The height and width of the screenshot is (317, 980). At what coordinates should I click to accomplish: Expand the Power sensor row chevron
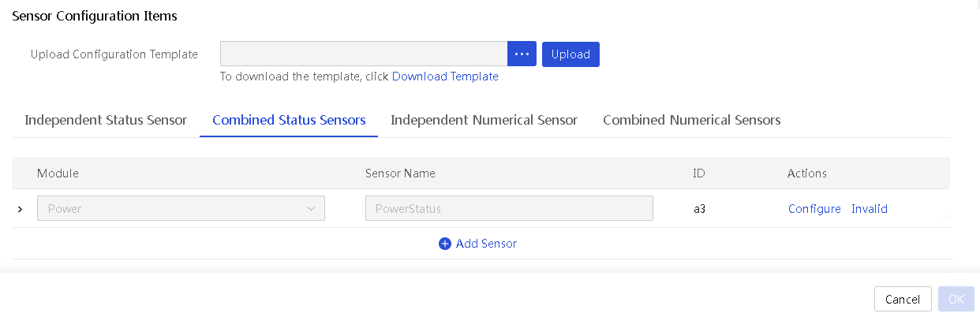20,209
